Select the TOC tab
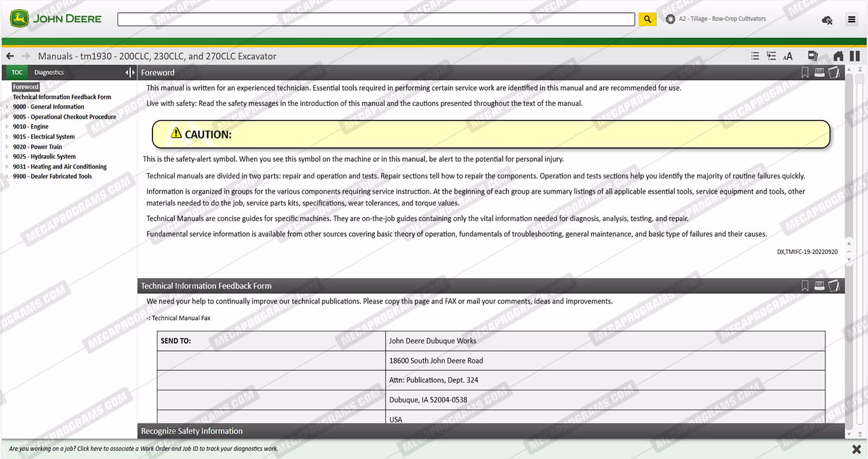The image size is (868, 459). (17, 73)
